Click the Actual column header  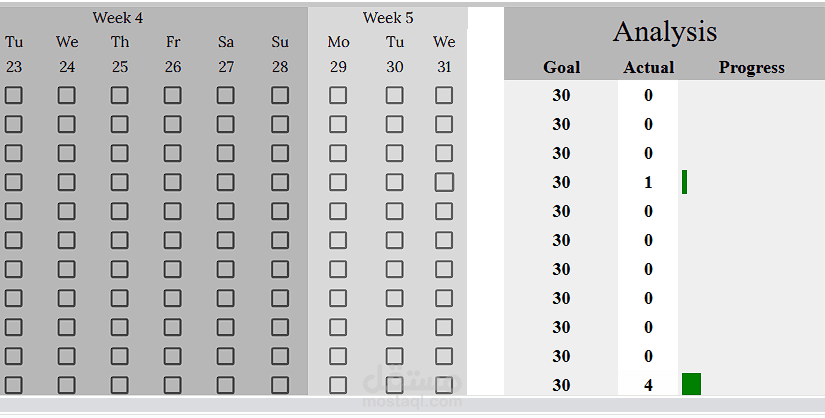pos(649,68)
